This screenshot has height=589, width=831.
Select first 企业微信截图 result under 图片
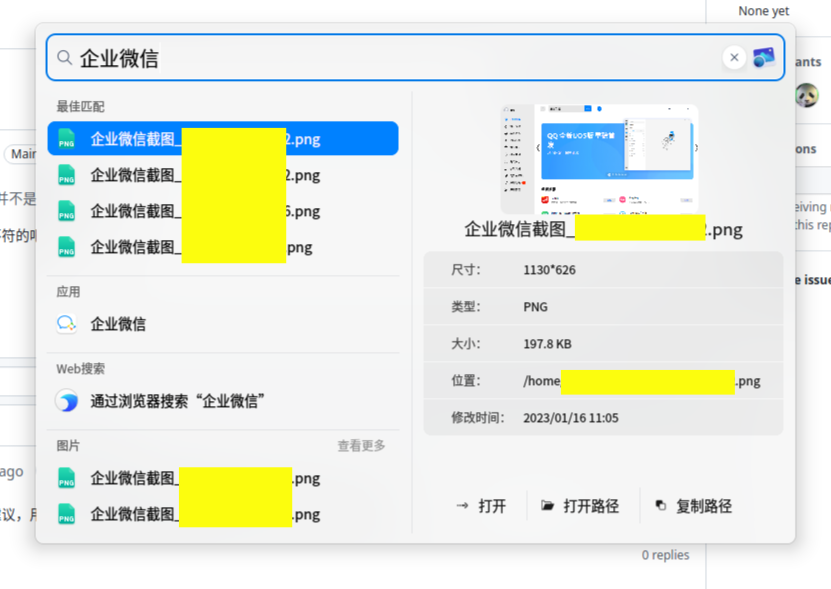(223, 478)
